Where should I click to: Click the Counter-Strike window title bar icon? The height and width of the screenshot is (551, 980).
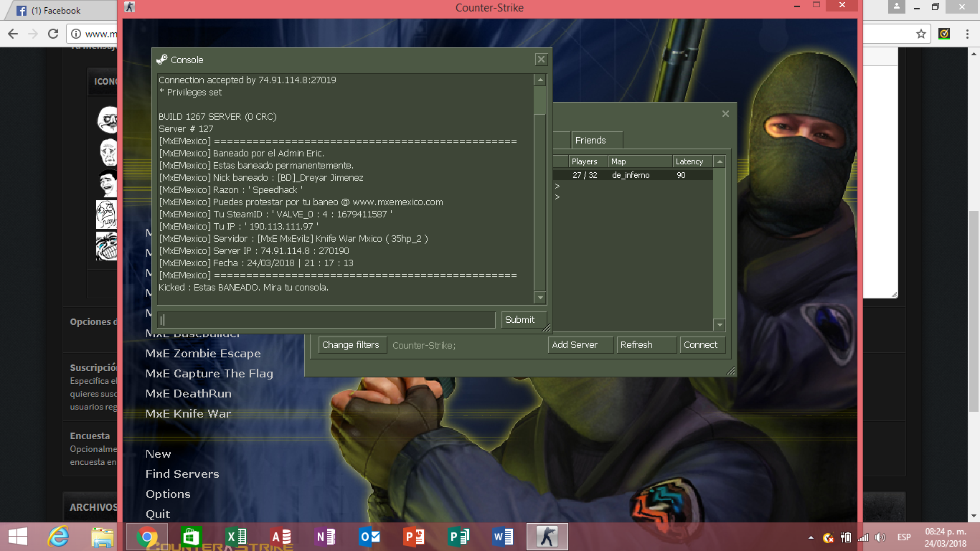(x=129, y=7)
